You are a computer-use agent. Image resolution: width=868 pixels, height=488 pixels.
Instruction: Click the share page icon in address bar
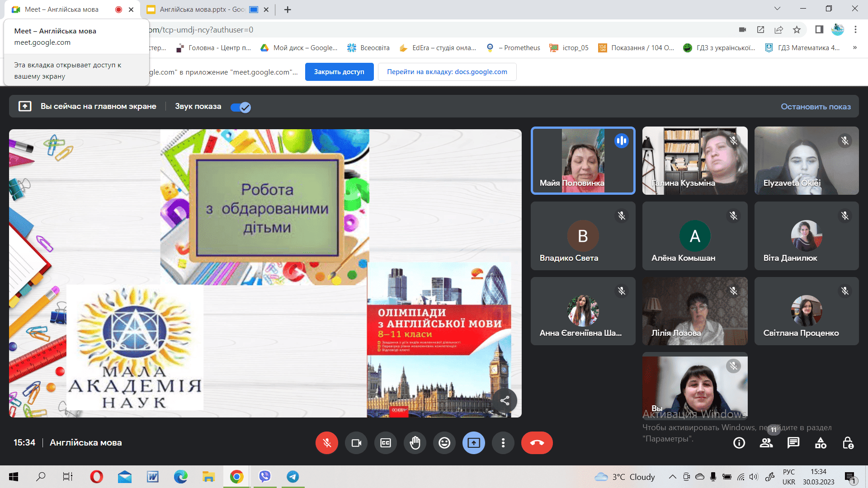(778, 30)
